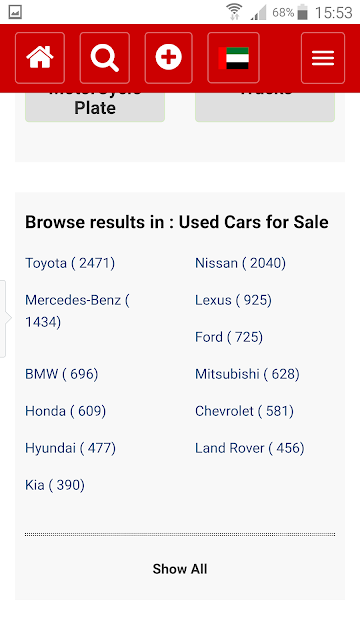The width and height of the screenshot is (360, 640).
Task: Browse Nissan (2040) listings
Action: 240,263
